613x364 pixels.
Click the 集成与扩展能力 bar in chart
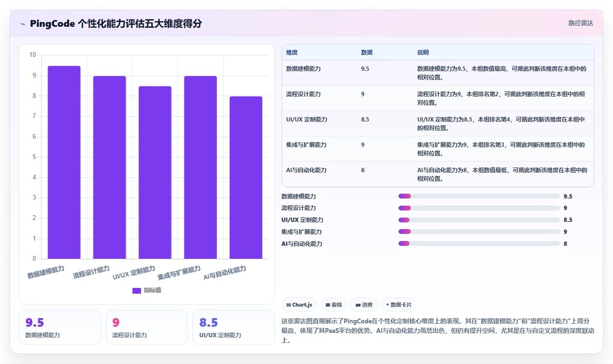click(x=201, y=167)
